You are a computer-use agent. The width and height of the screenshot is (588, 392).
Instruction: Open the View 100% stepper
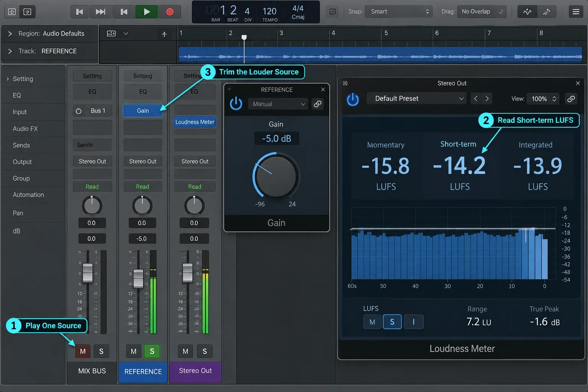coord(543,99)
